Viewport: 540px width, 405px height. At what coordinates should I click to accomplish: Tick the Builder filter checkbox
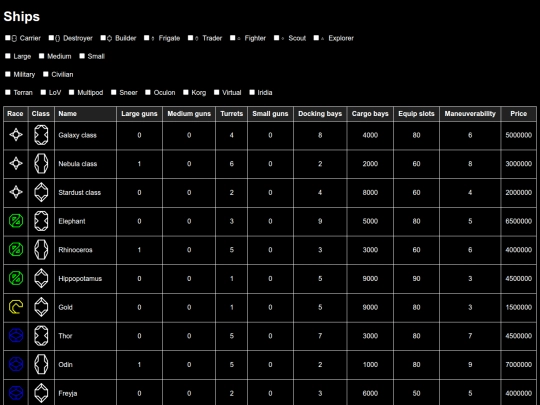coord(103,38)
